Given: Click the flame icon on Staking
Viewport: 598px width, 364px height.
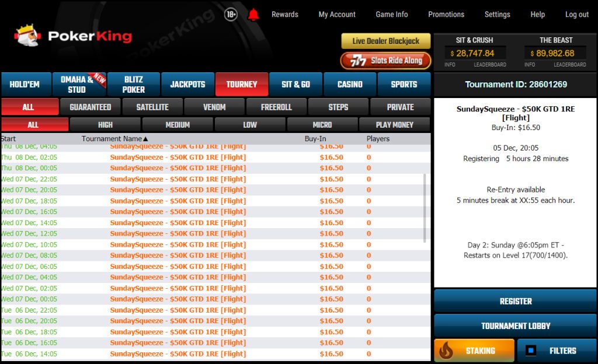Looking at the screenshot, I should [446, 351].
